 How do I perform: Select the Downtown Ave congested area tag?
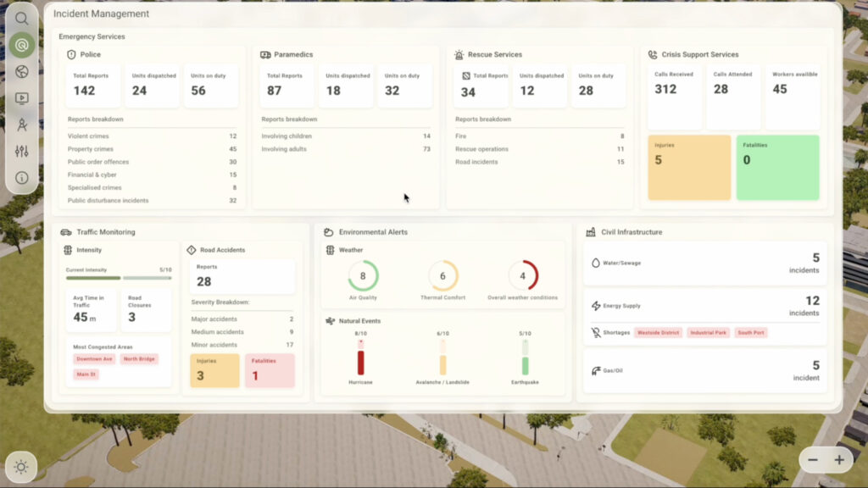tap(94, 359)
